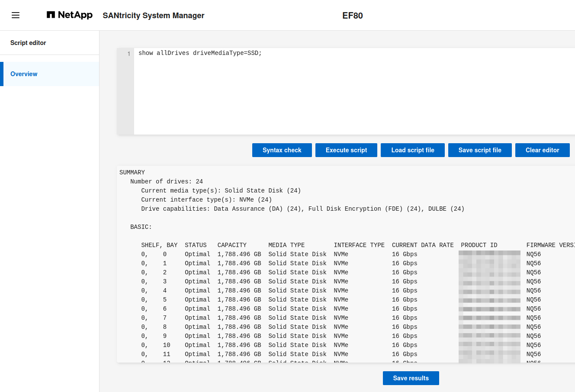The height and width of the screenshot is (392, 575).
Task: Click the SANtricity System Manager title
Action: point(153,16)
